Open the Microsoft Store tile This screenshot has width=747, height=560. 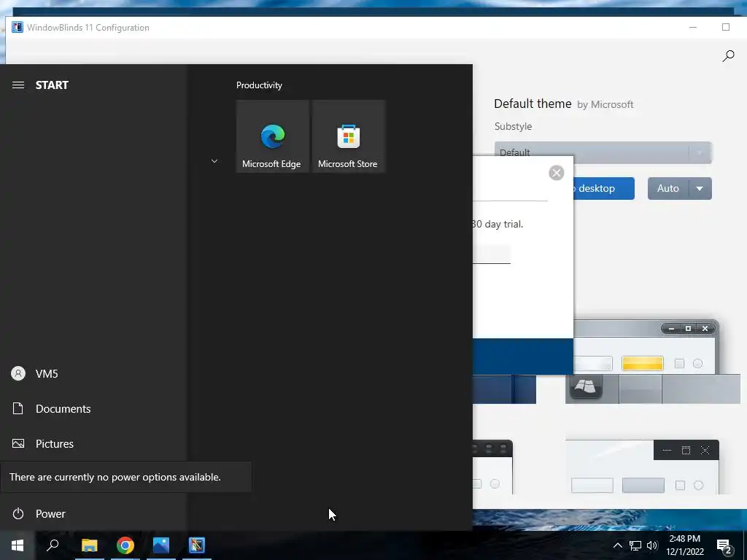(x=348, y=136)
